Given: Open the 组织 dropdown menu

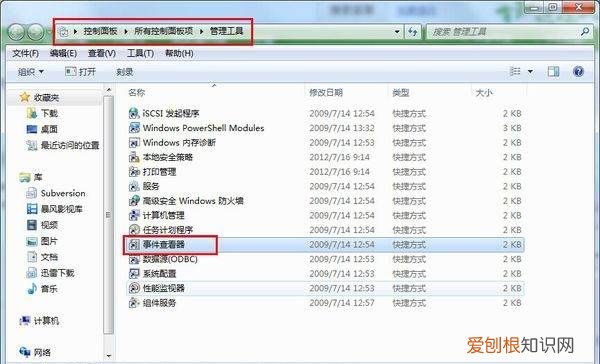Looking at the screenshot, I should point(31,72).
